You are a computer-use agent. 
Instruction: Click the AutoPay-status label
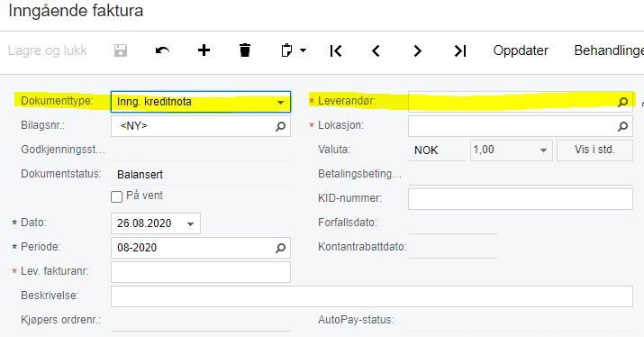pyautogui.click(x=356, y=320)
